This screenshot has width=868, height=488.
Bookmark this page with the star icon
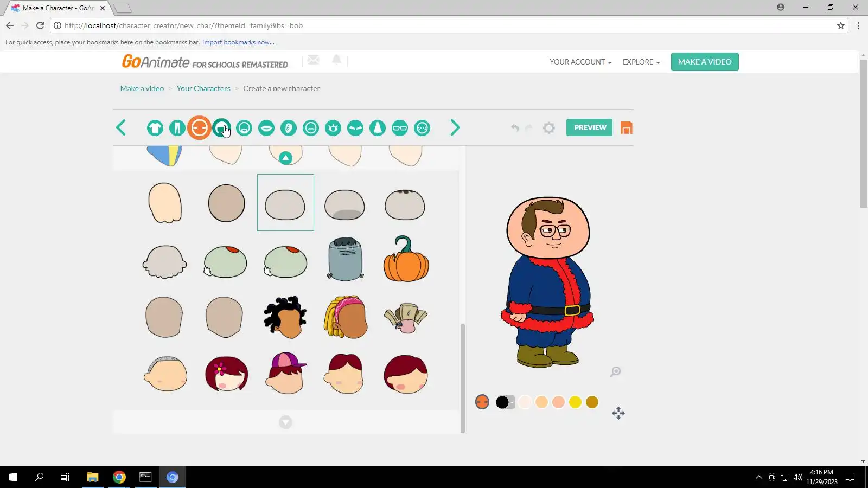click(841, 25)
